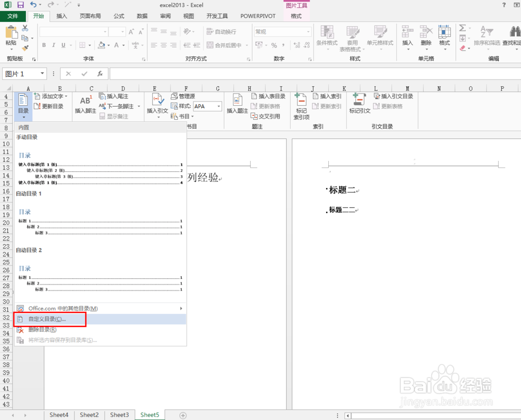Open 排序和筛选 sort and filter
The width and height of the screenshot is (521, 420).
click(x=487, y=37)
